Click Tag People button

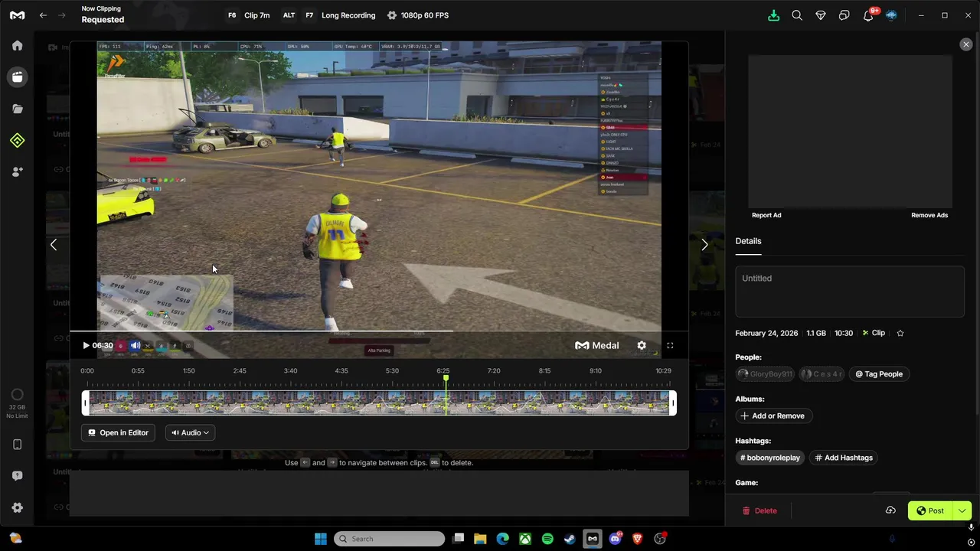point(879,374)
